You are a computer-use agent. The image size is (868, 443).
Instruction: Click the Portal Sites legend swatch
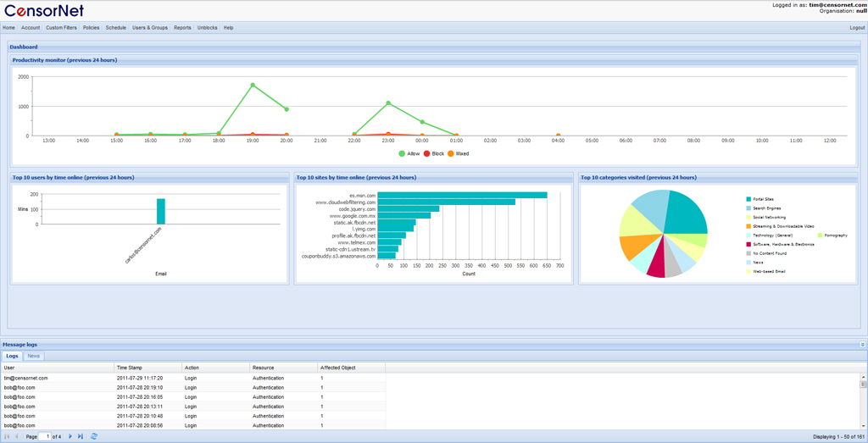(749, 198)
